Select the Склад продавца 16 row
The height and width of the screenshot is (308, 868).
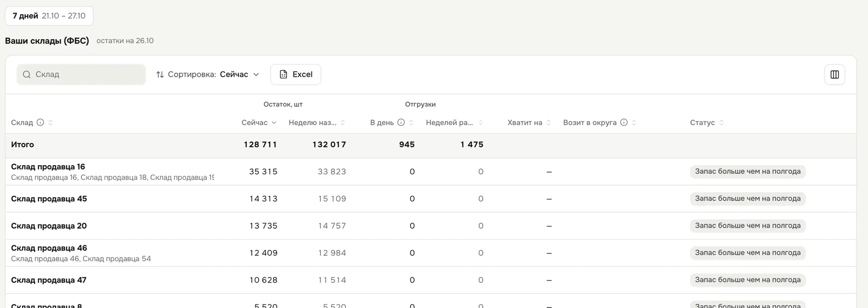(x=431, y=172)
